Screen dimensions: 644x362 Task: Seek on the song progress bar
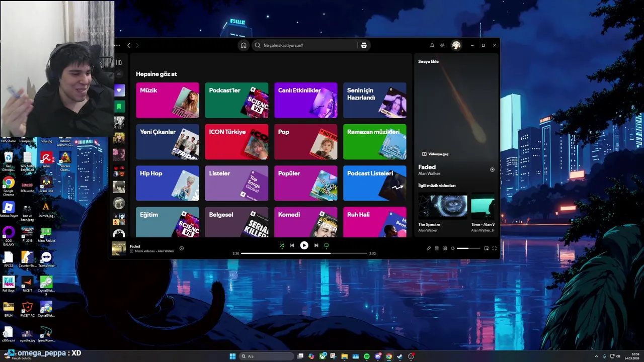point(304,253)
